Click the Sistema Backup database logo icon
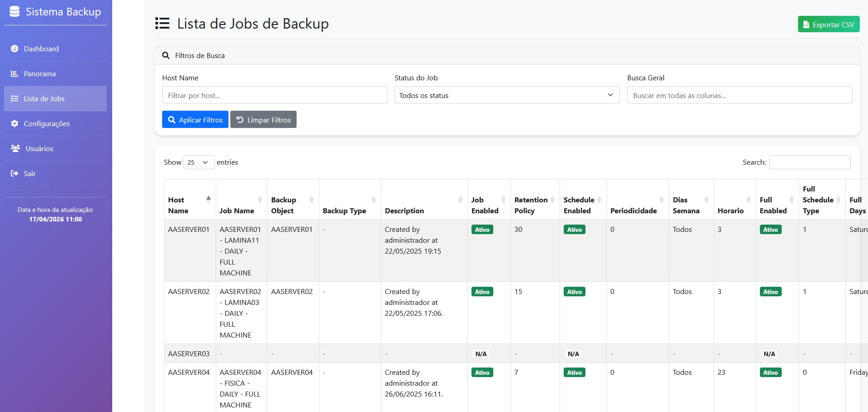Screen dimensions: 868x412 point(15,12)
